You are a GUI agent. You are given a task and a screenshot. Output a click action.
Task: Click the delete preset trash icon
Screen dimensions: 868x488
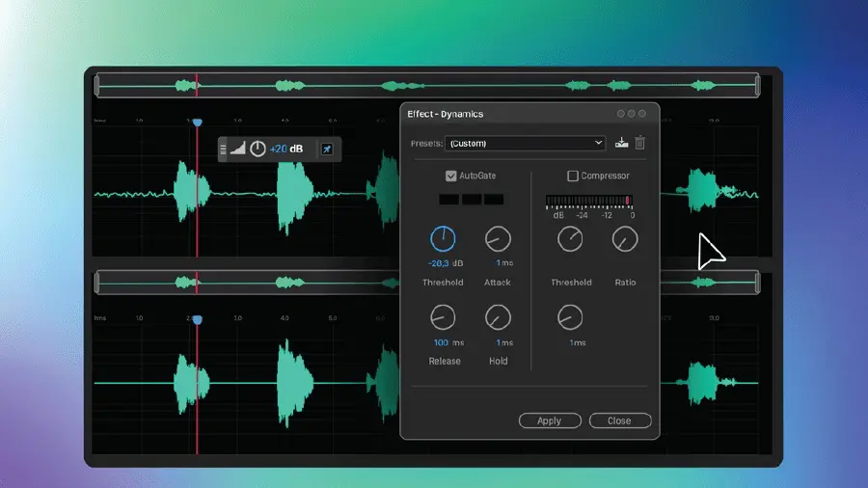point(640,143)
